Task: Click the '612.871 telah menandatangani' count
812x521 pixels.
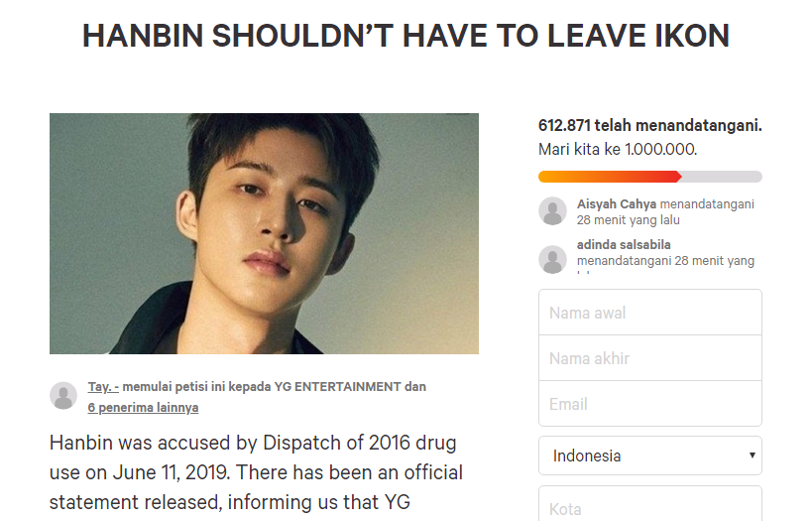Action: [649, 126]
